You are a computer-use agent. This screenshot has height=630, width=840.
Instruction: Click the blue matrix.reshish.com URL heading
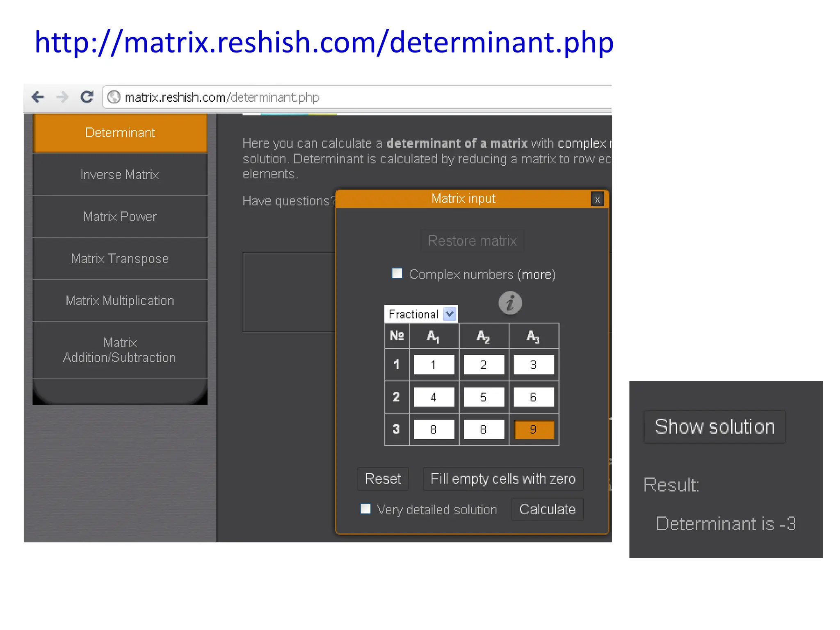(x=324, y=42)
